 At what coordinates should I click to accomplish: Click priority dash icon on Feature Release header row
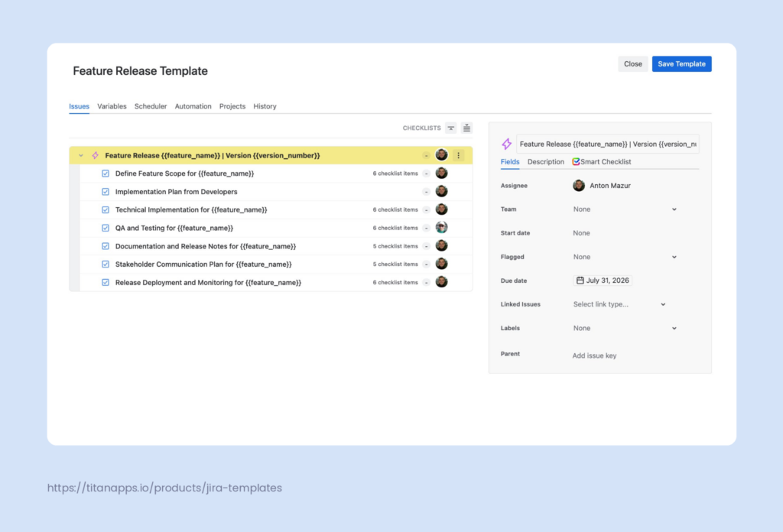pyautogui.click(x=427, y=156)
